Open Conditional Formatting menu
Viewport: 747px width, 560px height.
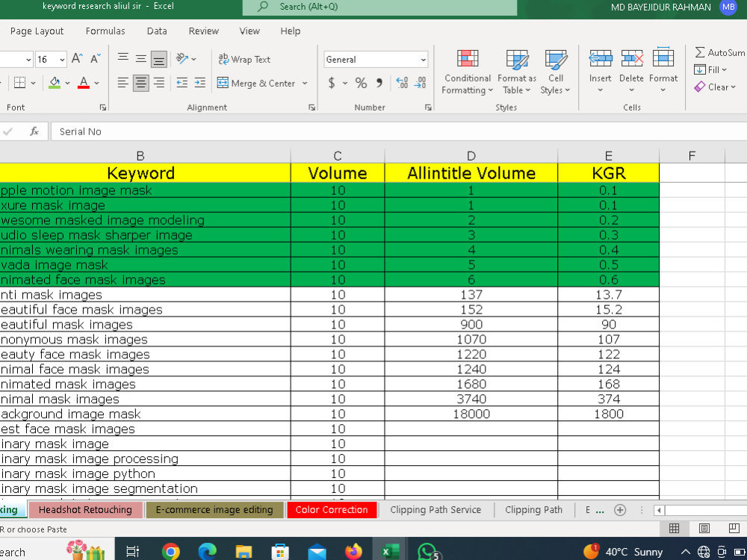[467, 72]
